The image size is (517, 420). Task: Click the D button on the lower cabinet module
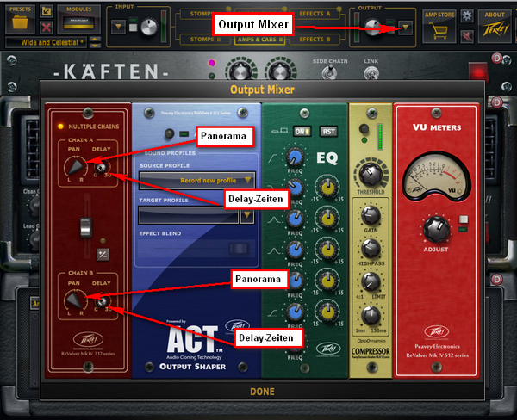[496, 280]
